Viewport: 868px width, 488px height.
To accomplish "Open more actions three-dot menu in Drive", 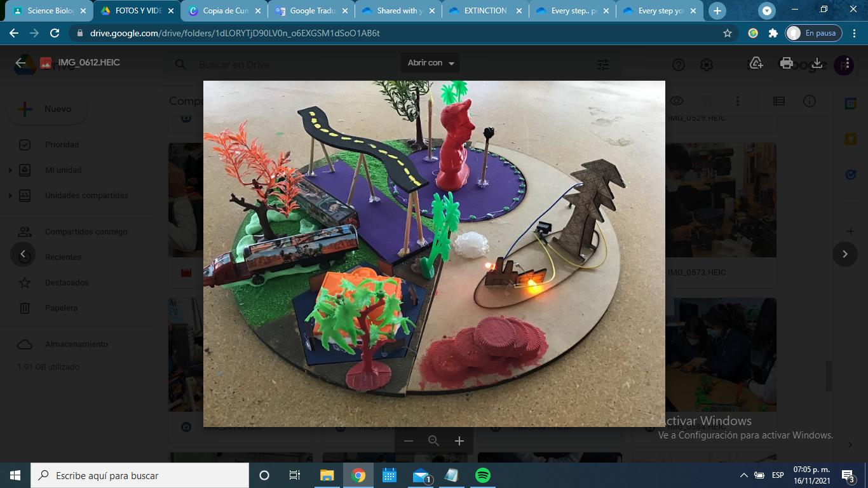I will (x=738, y=101).
